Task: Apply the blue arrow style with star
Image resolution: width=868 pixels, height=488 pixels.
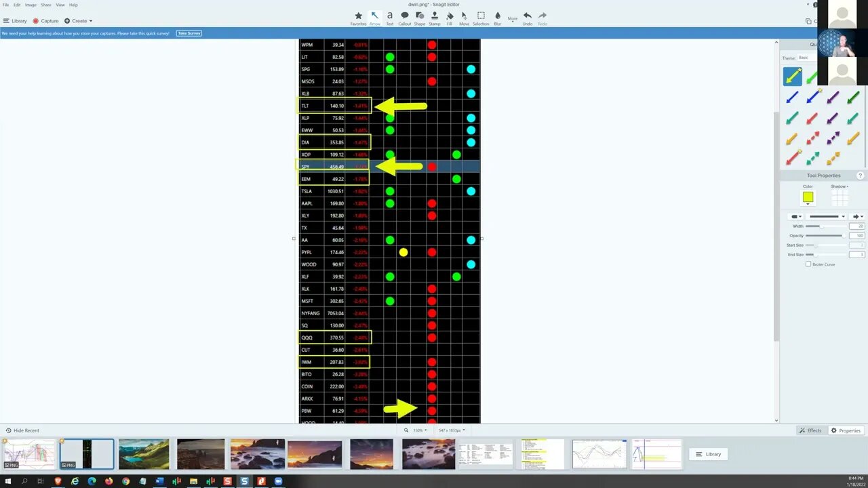Action: click(x=812, y=98)
